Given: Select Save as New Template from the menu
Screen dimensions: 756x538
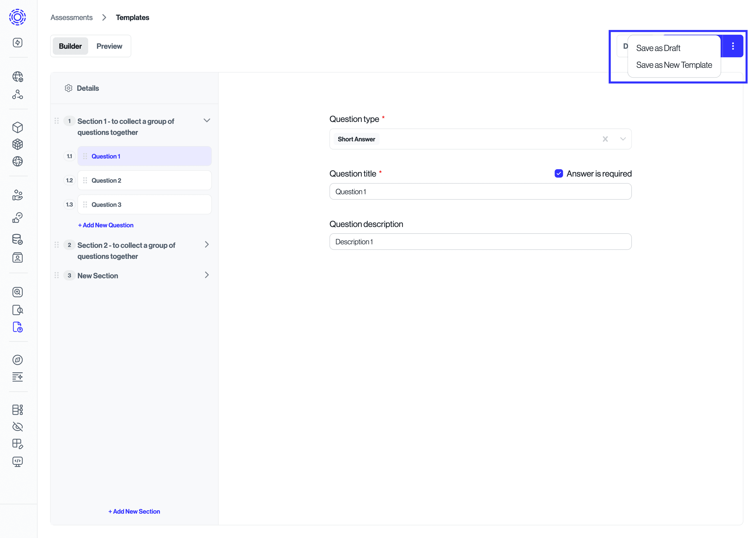Looking at the screenshot, I should pos(674,65).
